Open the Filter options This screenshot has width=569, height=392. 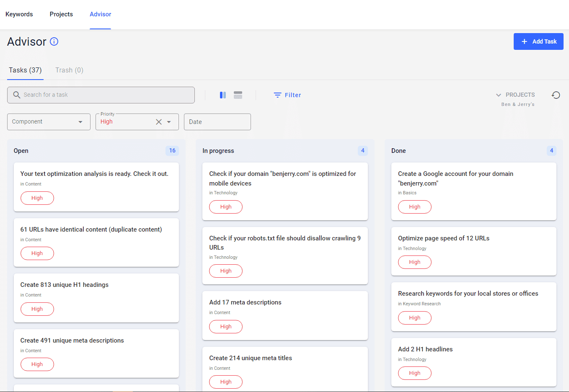tap(287, 95)
